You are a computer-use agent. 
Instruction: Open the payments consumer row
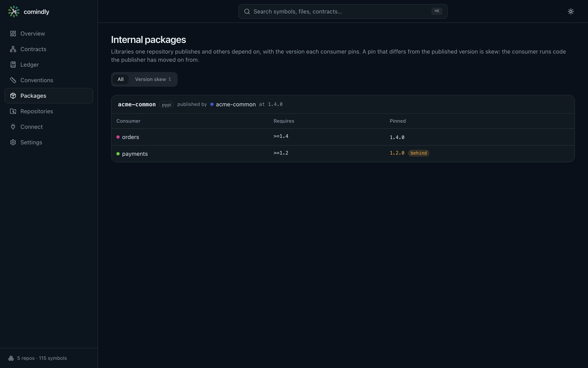[x=343, y=154]
